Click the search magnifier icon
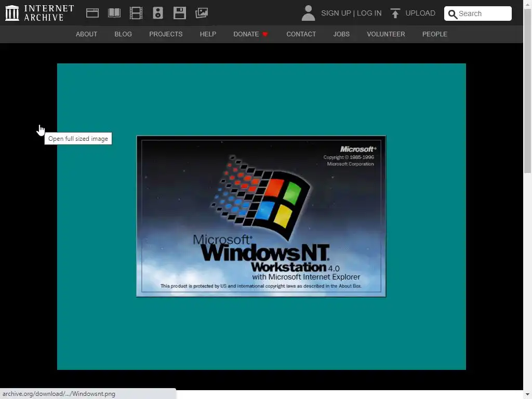532x399 pixels. point(453,14)
